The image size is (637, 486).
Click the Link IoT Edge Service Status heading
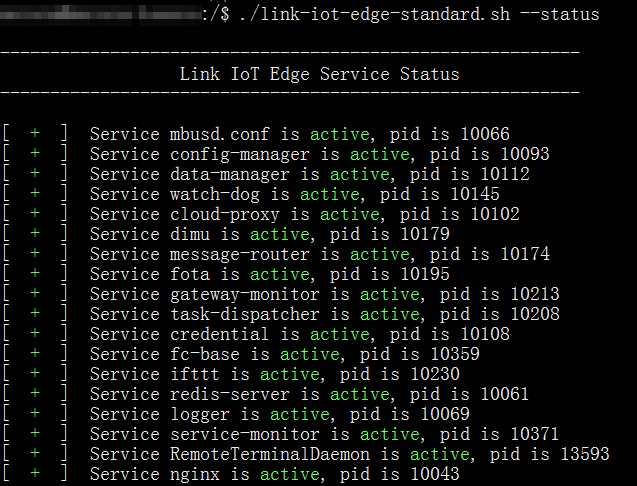319,74
